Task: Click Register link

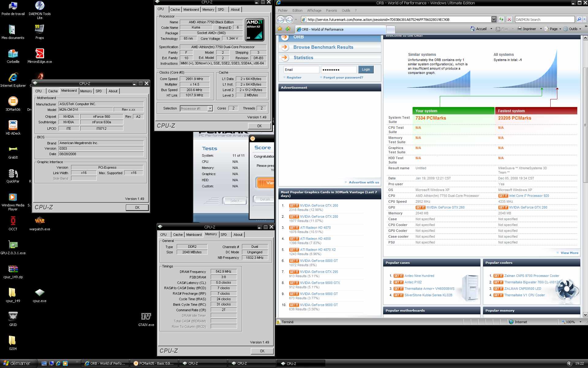Action: coord(294,78)
